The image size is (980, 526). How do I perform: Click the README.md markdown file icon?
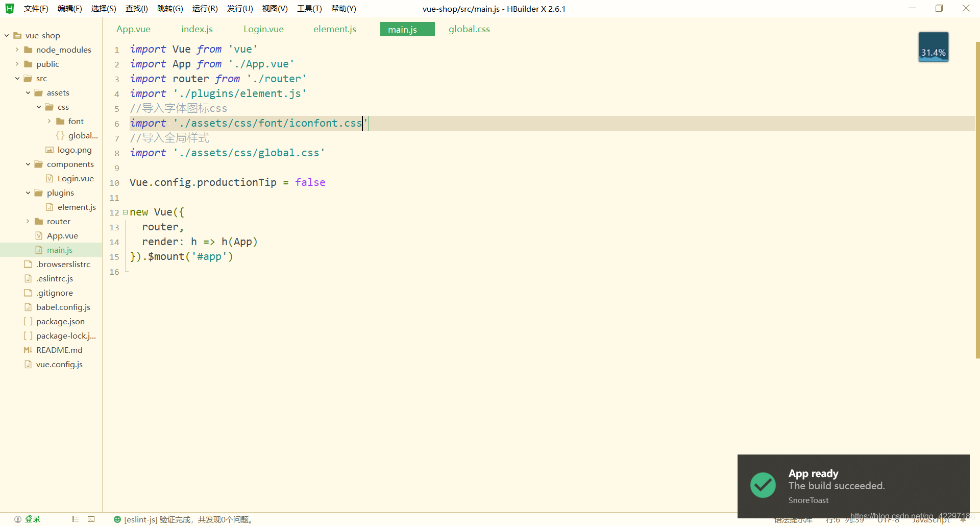pos(28,350)
